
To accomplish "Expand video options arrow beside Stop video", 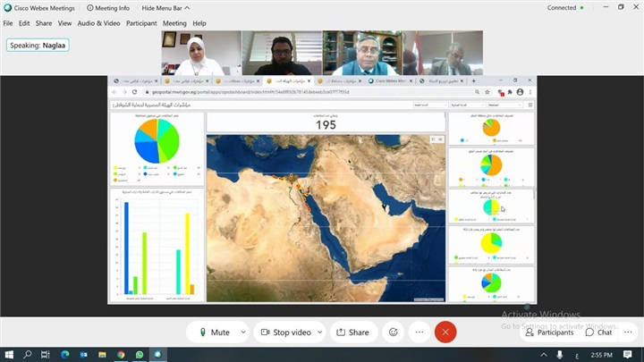I will coord(320,332).
